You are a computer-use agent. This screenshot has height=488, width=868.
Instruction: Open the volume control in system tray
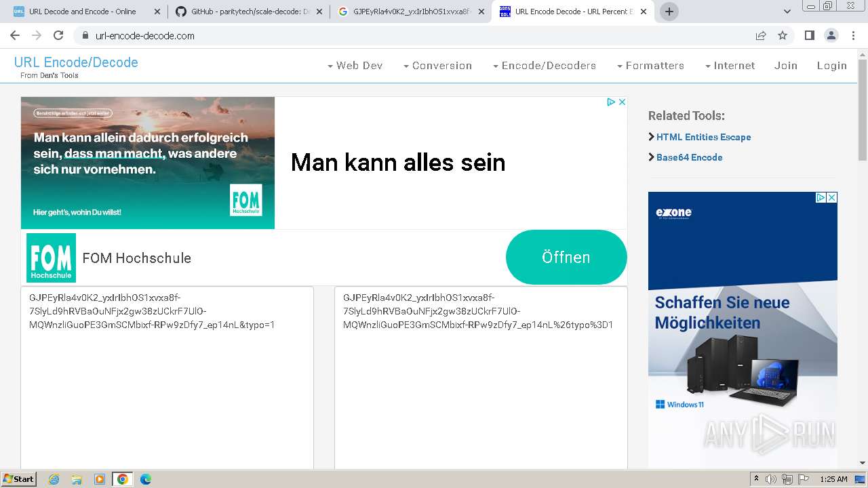point(771,479)
